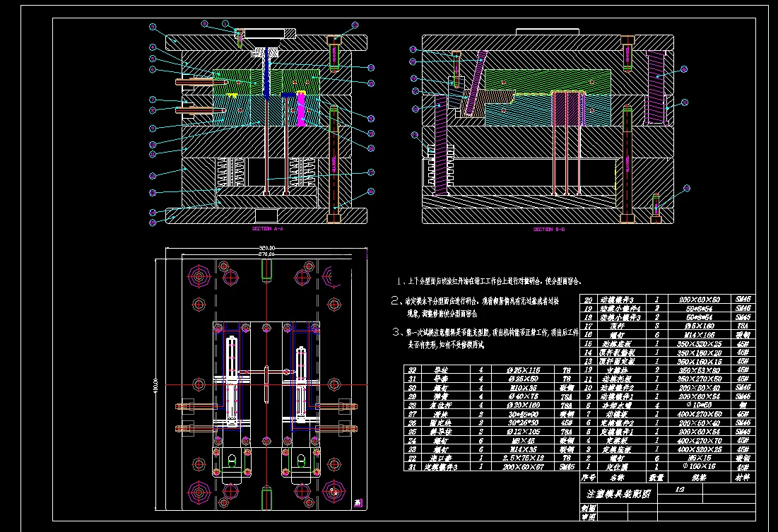Screen dimensions: 778x532
Task: Select the '30*45*90' specification cell
Action: point(523,414)
